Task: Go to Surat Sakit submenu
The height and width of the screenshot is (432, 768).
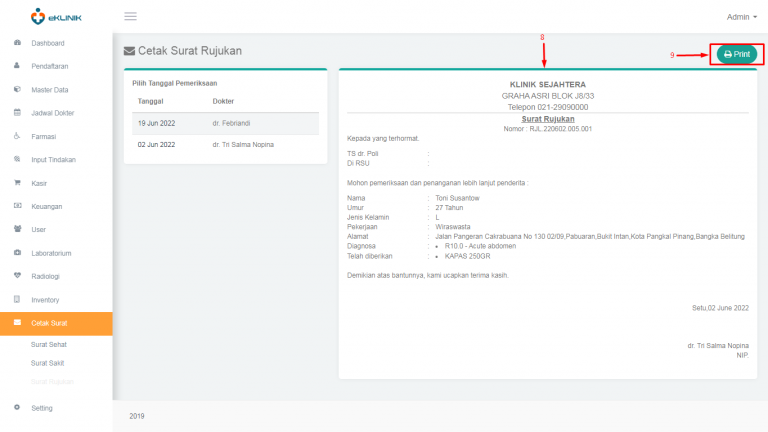Action: point(48,363)
